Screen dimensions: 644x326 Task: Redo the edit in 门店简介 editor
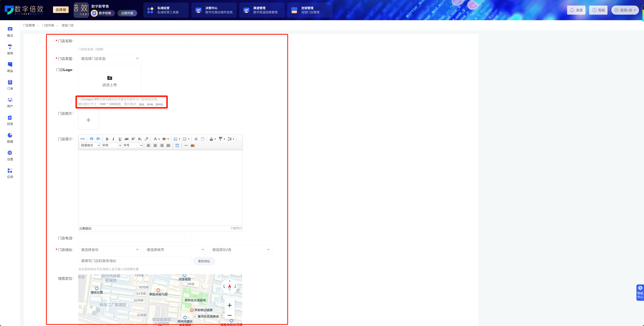(x=98, y=139)
